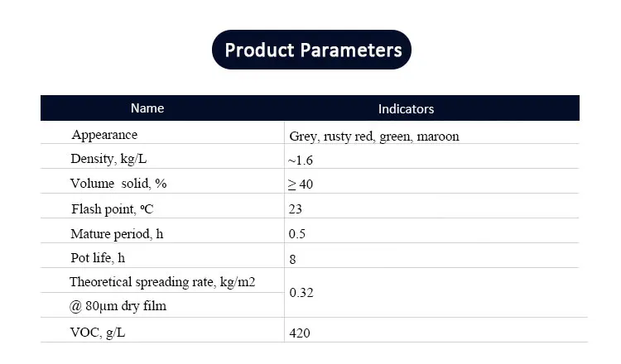Click the 'Grey, rusty red, green, maroon' value
The width and height of the screenshot is (621, 364).
(374, 136)
